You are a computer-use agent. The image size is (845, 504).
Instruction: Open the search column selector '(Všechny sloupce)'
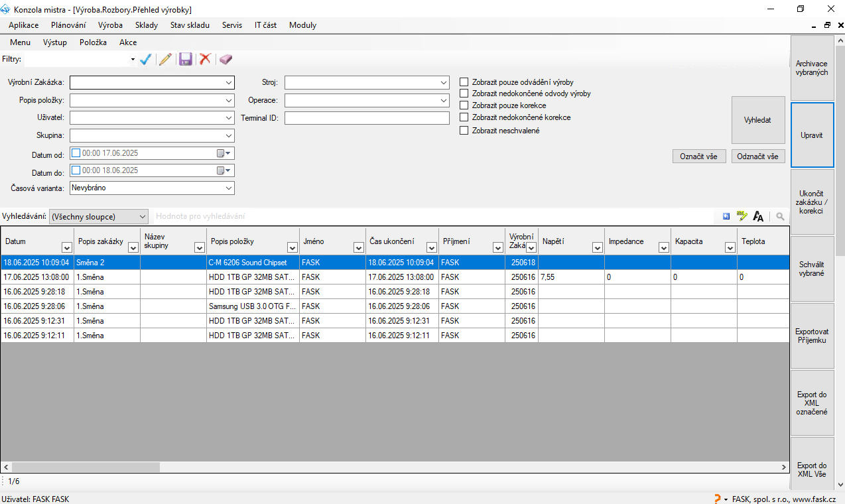pyautogui.click(x=99, y=217)
